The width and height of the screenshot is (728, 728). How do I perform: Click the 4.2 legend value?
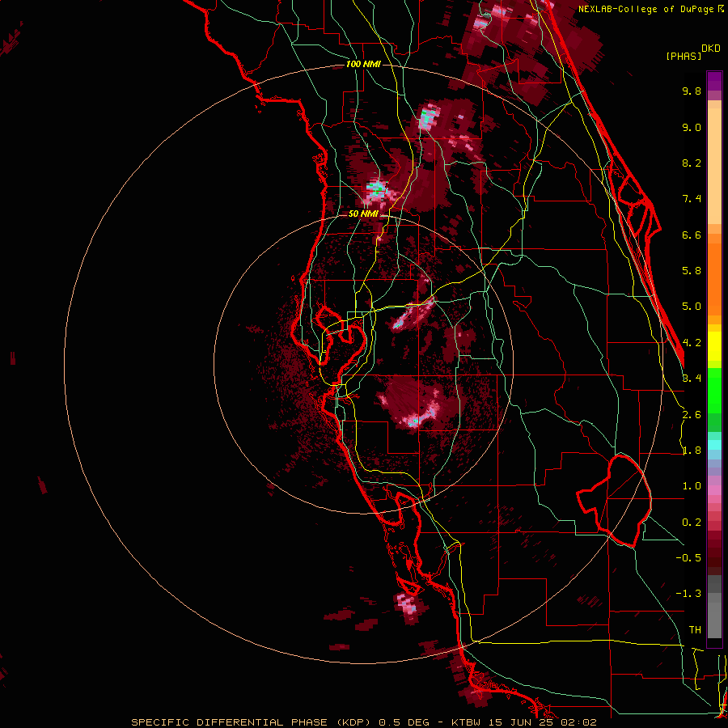pos(692,343)
